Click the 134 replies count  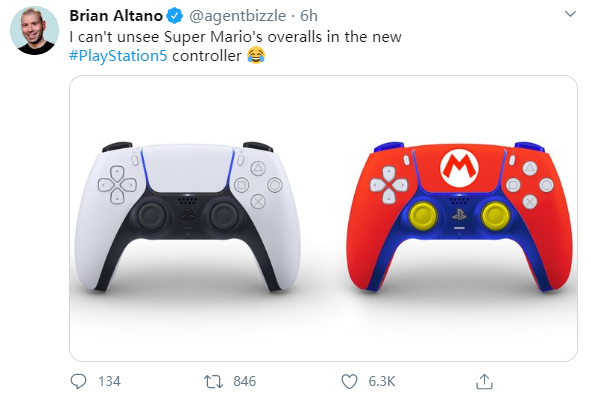point(109,381)
